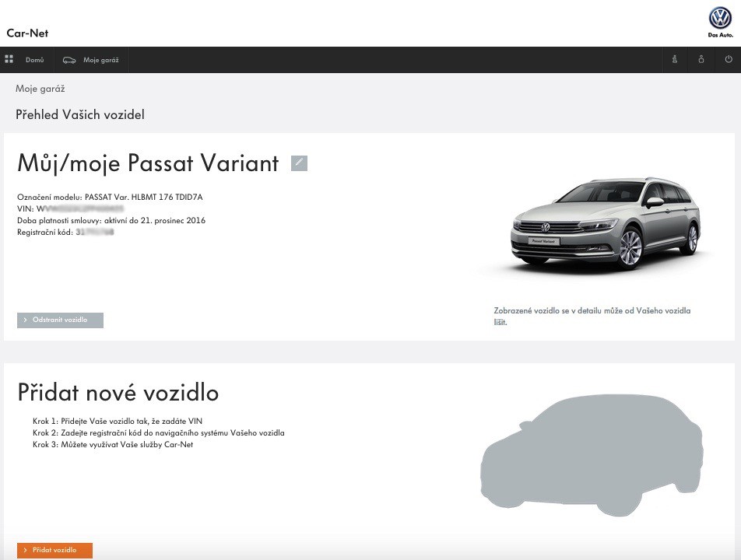The image size is (741, 560).
Task: Click the Car-Net title in the header
Action: pos(27,33)
